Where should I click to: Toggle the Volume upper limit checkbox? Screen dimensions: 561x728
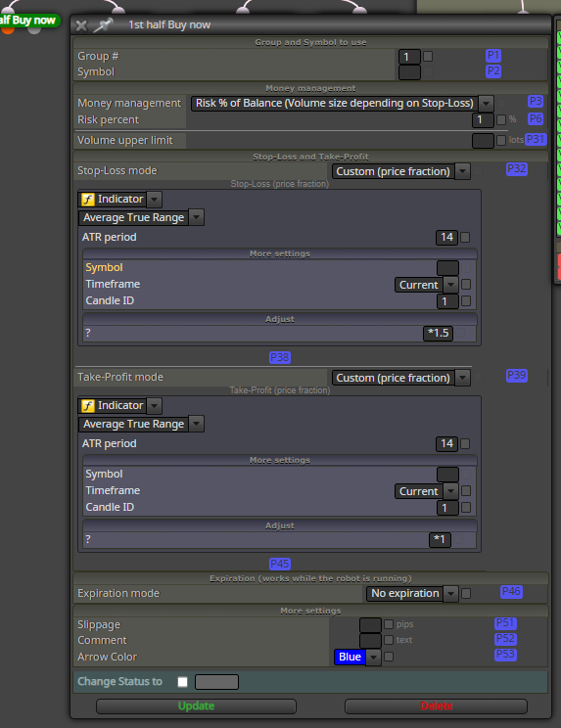coord(501,140)
